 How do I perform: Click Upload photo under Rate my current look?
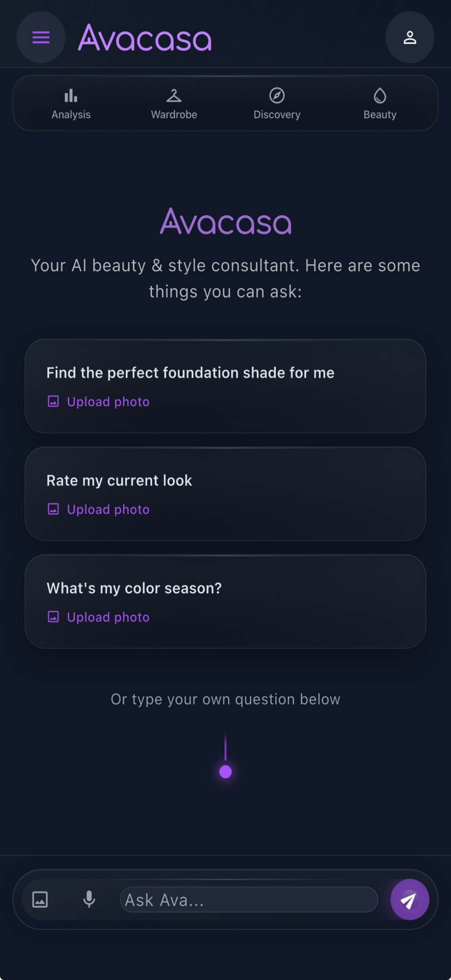(x=108, y=509)
